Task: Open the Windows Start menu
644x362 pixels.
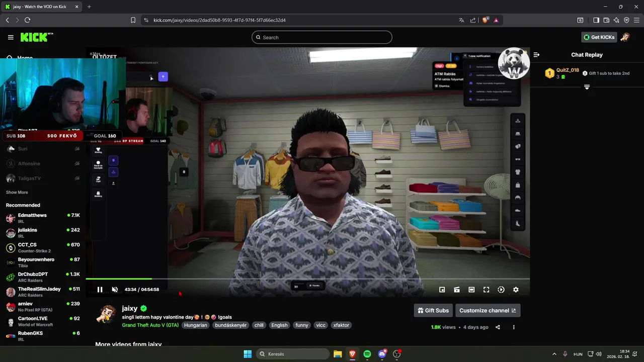Action: tap(248, 354)
